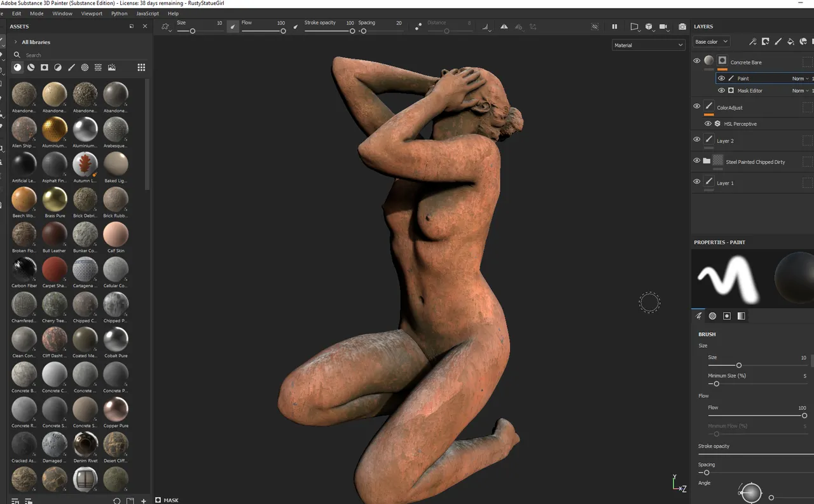Toggle size pen pressure icon next to Flow
Viewport: 814px width, 504px height.
pos(233,27)
